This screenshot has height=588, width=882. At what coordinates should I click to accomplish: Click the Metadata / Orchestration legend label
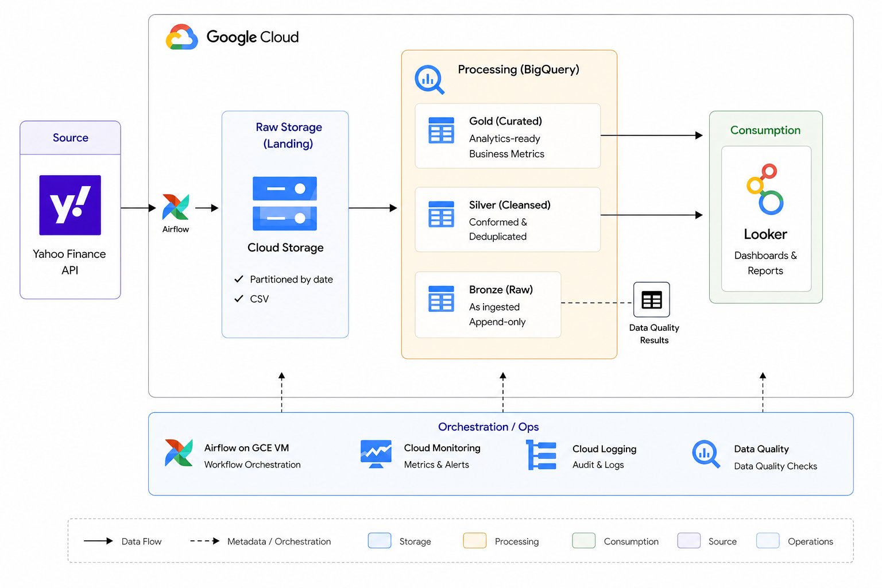coord(279,541)
